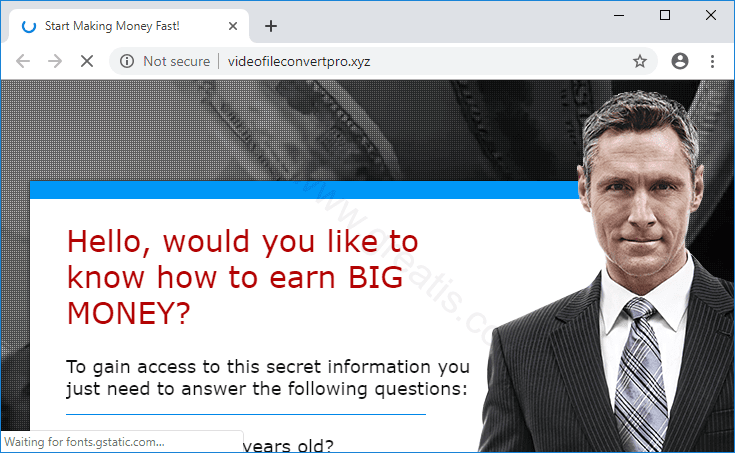View site information via Not secure icon
This screenshot has height=453, width=735.
127,61
